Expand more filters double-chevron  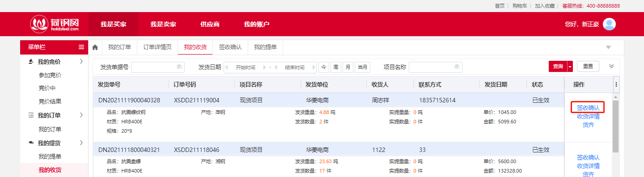611,66
